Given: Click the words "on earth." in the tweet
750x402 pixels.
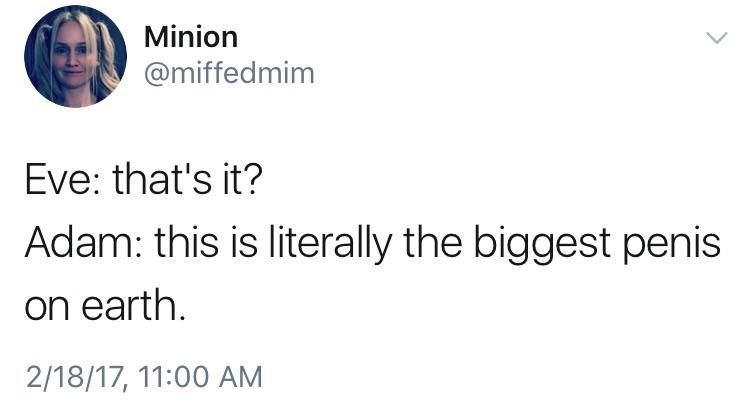Looking at the screenshot, I should pos(105,305).
